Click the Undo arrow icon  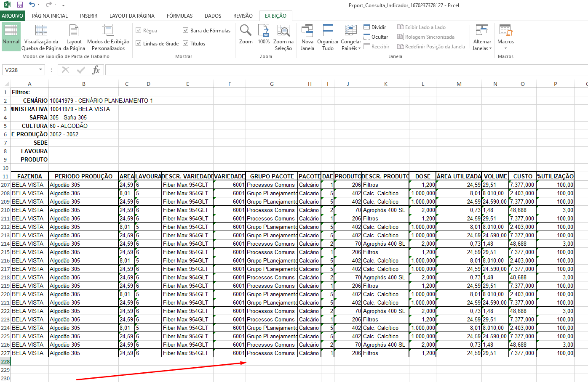click(32, 5)
